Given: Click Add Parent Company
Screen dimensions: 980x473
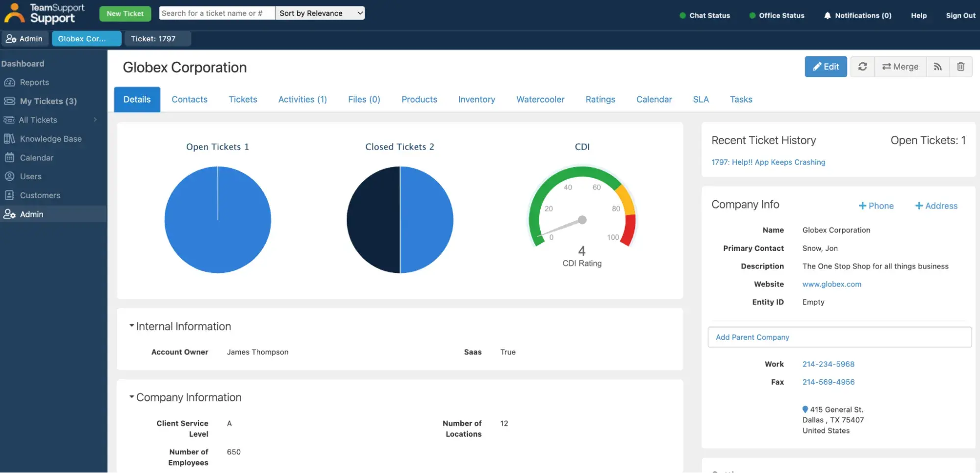Looking at the screenshot, I should tap(839, 337).
